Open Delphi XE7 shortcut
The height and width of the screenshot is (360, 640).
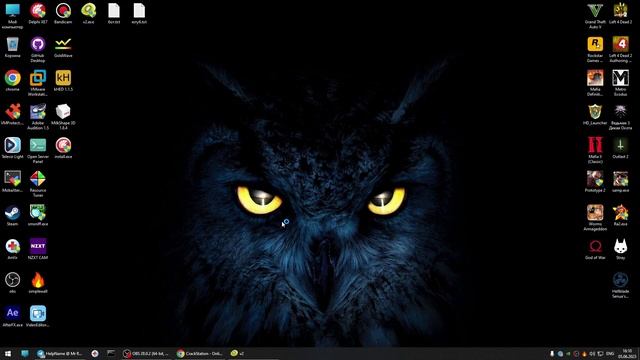38,13
